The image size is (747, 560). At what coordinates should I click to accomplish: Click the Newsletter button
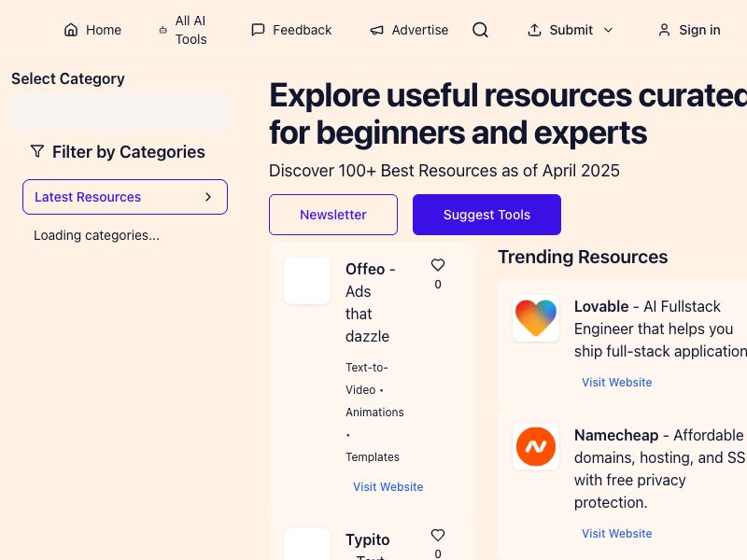333,215
